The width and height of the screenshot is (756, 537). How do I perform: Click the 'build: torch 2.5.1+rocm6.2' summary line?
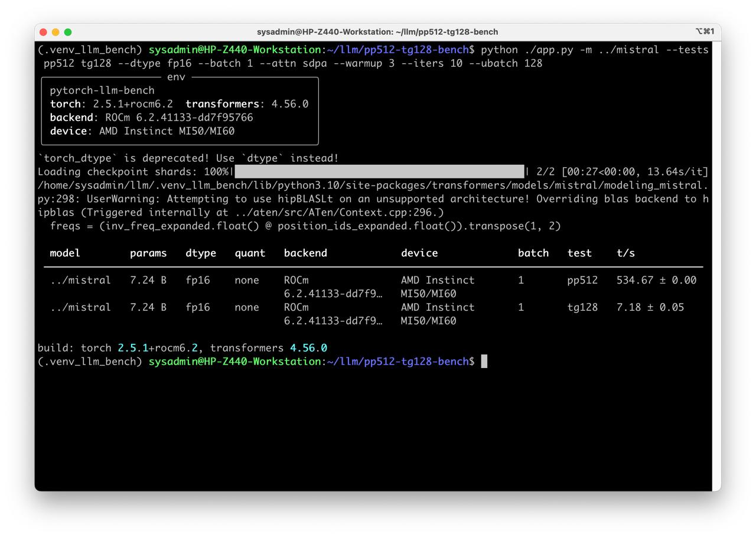183,348
